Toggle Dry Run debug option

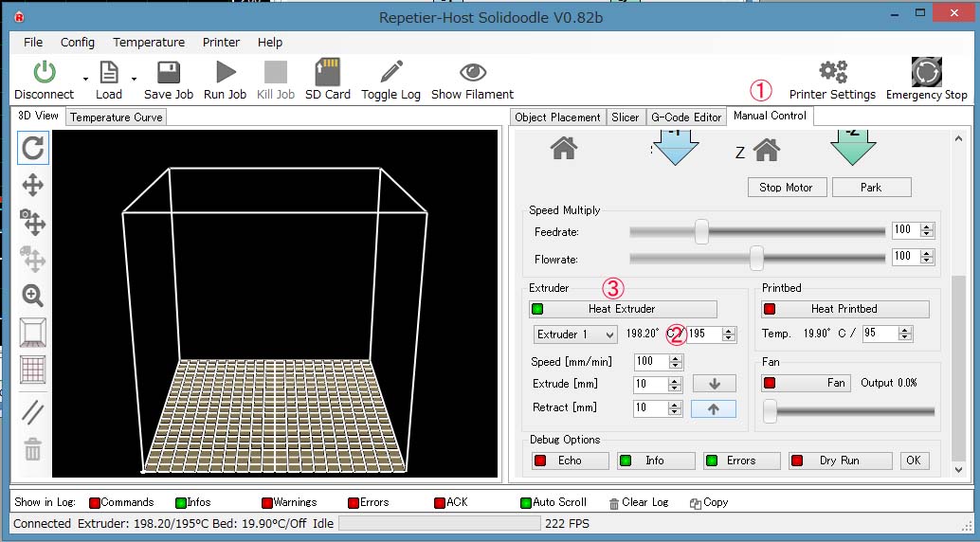click(840, 461)
